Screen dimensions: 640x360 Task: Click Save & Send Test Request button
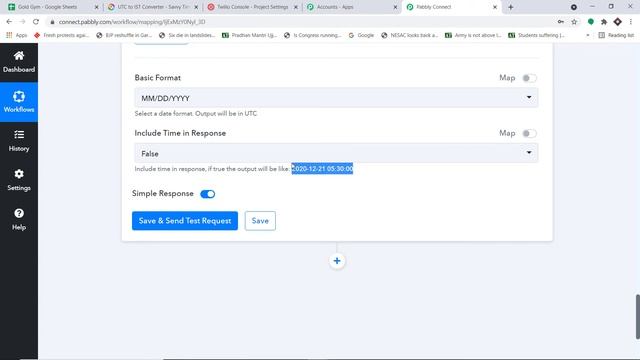coord(185,221)
